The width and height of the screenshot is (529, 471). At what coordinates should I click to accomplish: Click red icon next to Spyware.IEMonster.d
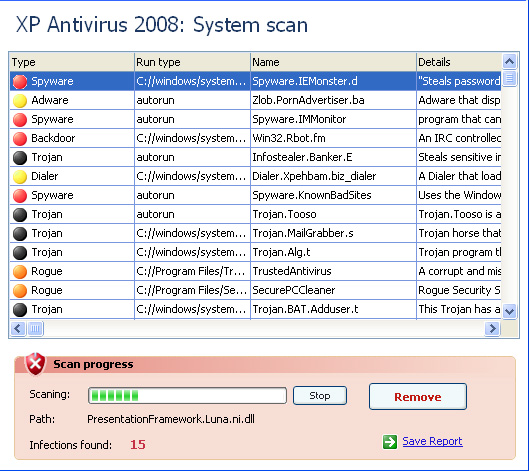(20, 82)
